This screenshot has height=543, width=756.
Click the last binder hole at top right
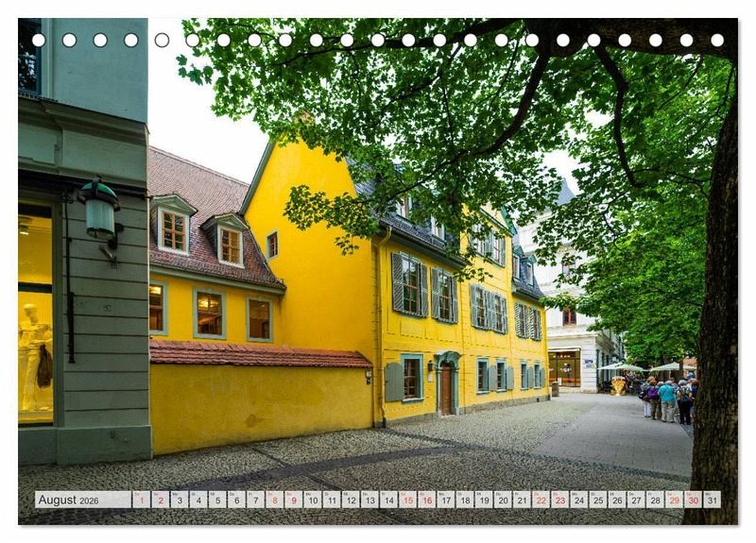[x=717, y=41]
